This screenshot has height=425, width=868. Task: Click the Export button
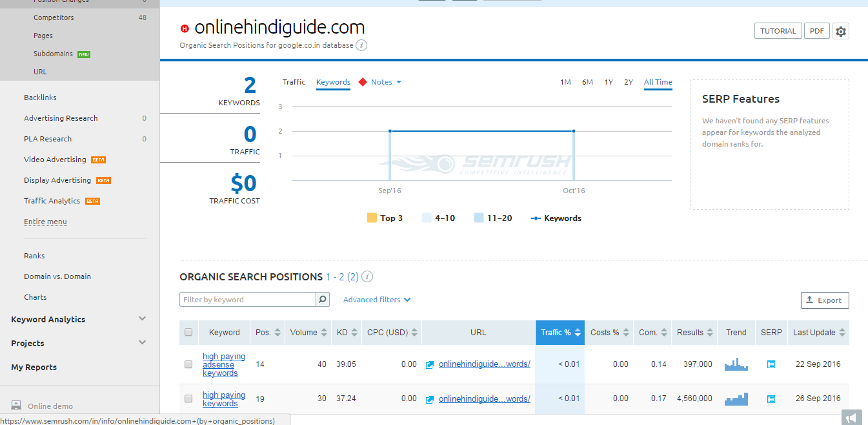point(825,300)
